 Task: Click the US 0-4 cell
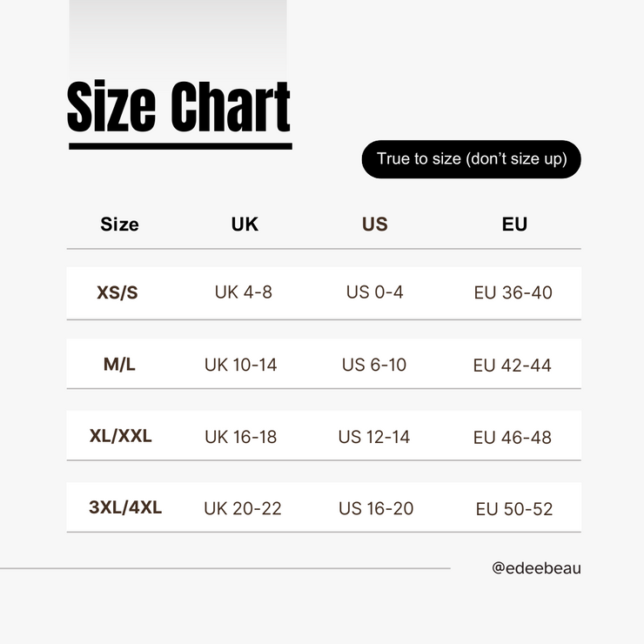point(374,292)
